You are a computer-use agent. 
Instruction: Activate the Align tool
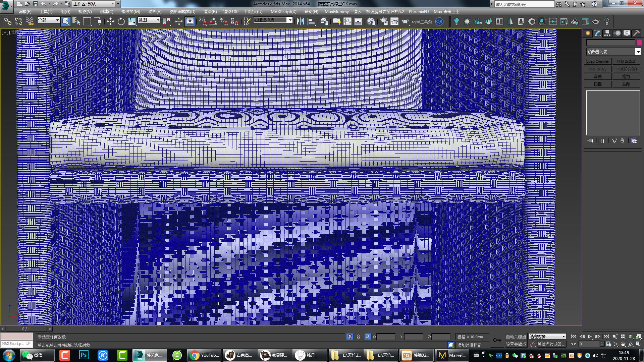312,21
